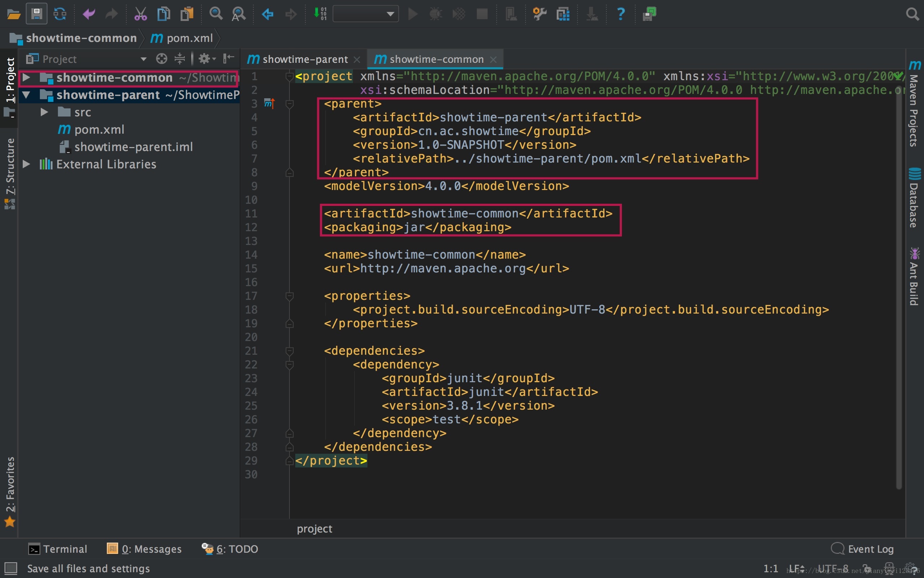
Task: Click the purple Undo arrow
Action: 88,14
